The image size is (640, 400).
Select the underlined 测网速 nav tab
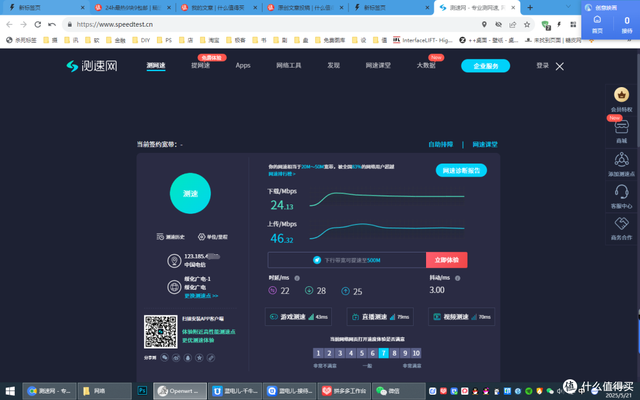click(x=156, y=65)
